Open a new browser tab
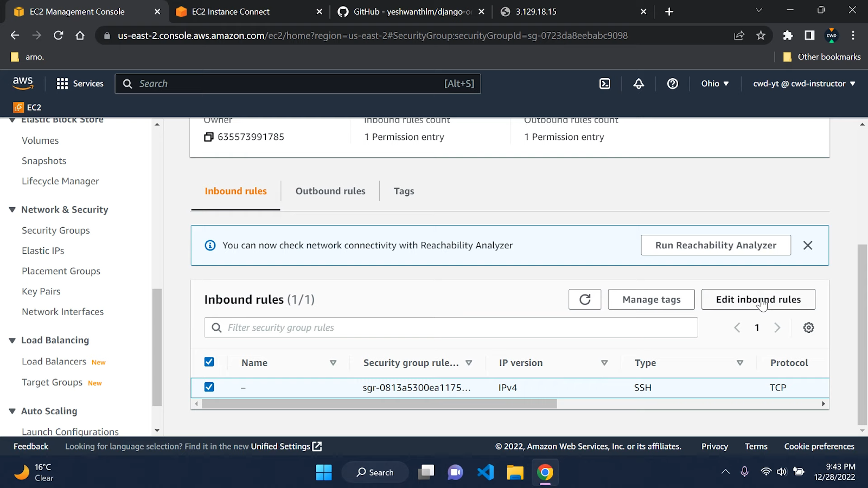The width and height of the screenshot is (868, 488). 669,11
